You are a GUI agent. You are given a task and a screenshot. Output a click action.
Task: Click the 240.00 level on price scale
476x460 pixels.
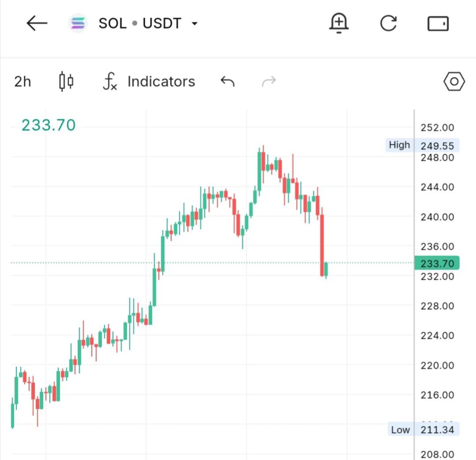click(437, 217)
